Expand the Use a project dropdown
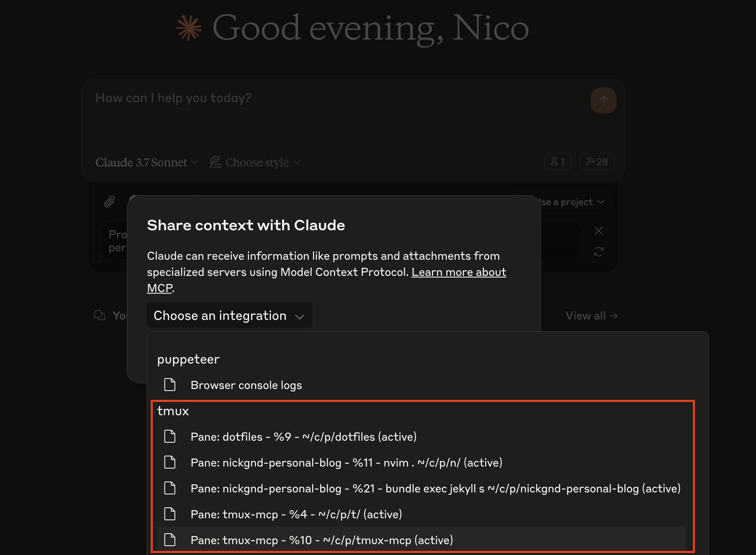The width and height of the screenshot is (756, 555). tap(572, 202)
